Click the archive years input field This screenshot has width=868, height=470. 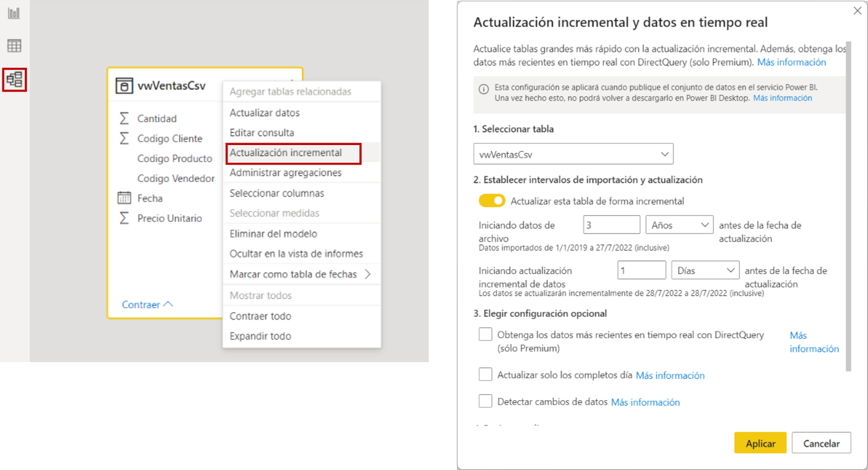click(611, 224)
